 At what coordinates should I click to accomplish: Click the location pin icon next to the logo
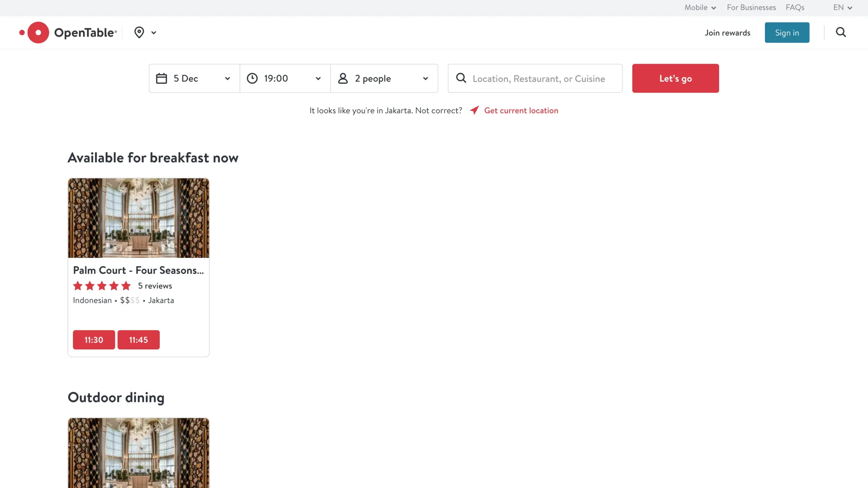click(140, 32)
